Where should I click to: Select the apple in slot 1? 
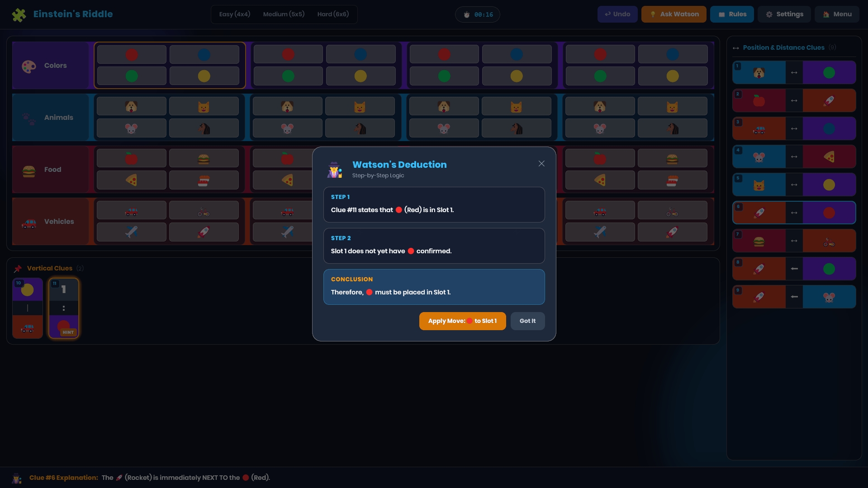point(131,159)
